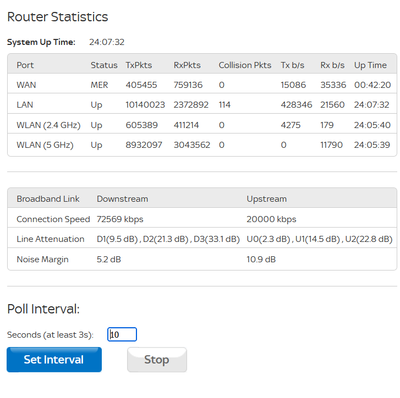Click LAN collision packets value 114

(x=224, y=105)
